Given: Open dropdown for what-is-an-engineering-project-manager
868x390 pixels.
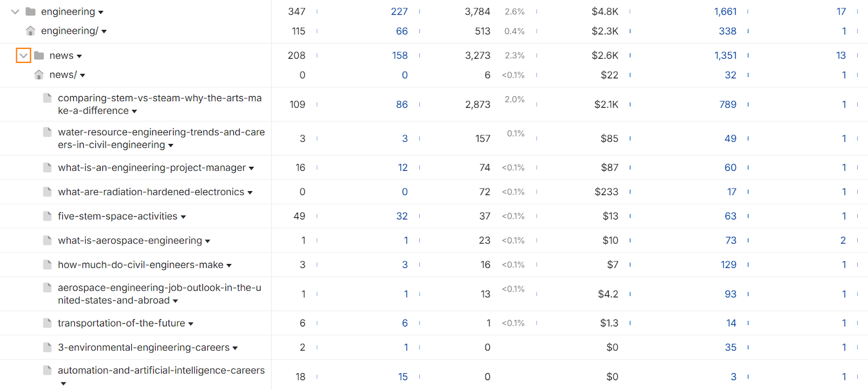Looking at the screenshot, I should 251,168.
